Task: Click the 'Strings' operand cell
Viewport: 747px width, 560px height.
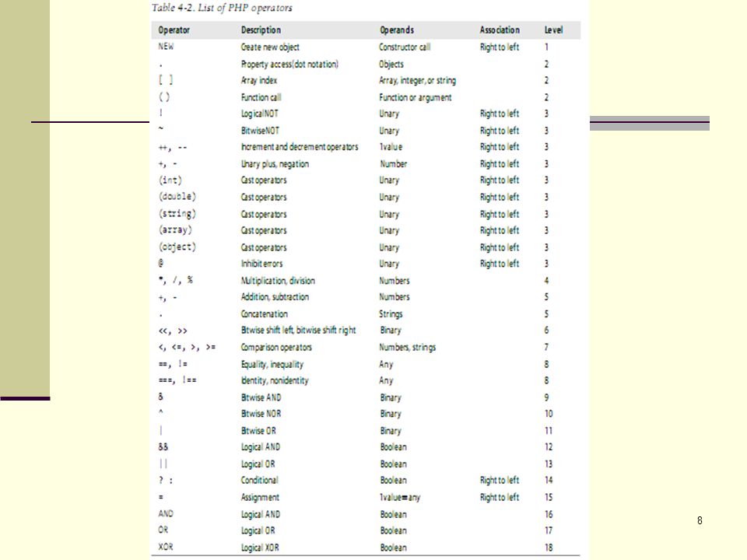Action: point(391,314)
